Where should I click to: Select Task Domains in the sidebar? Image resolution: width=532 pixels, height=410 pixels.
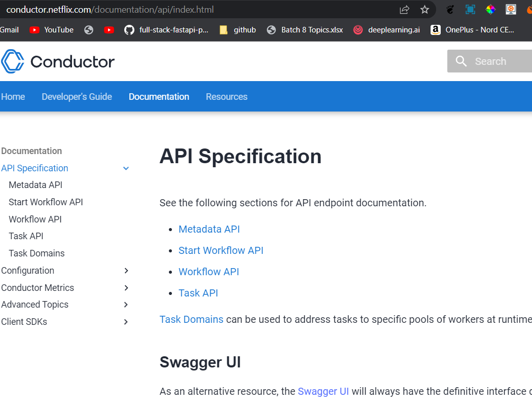37,253
